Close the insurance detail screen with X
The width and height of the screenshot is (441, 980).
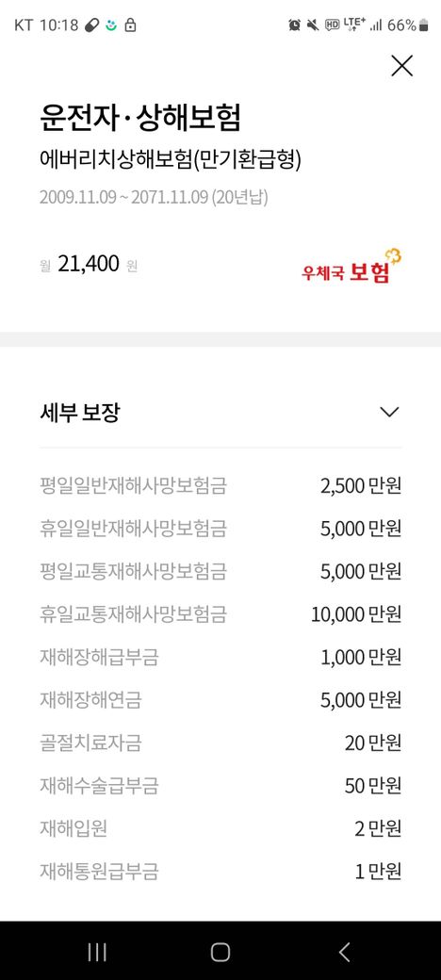401,66
